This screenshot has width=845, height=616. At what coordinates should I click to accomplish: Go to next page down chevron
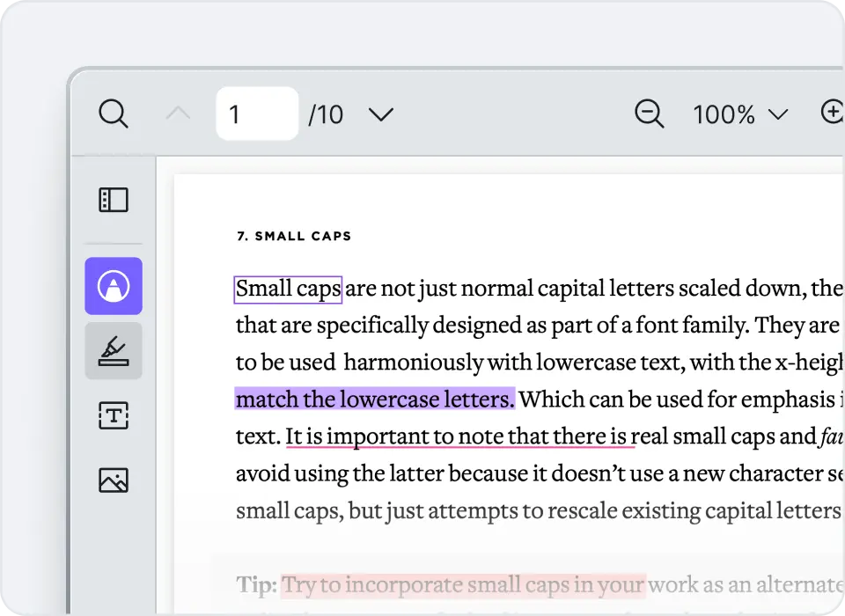(381, 114)
